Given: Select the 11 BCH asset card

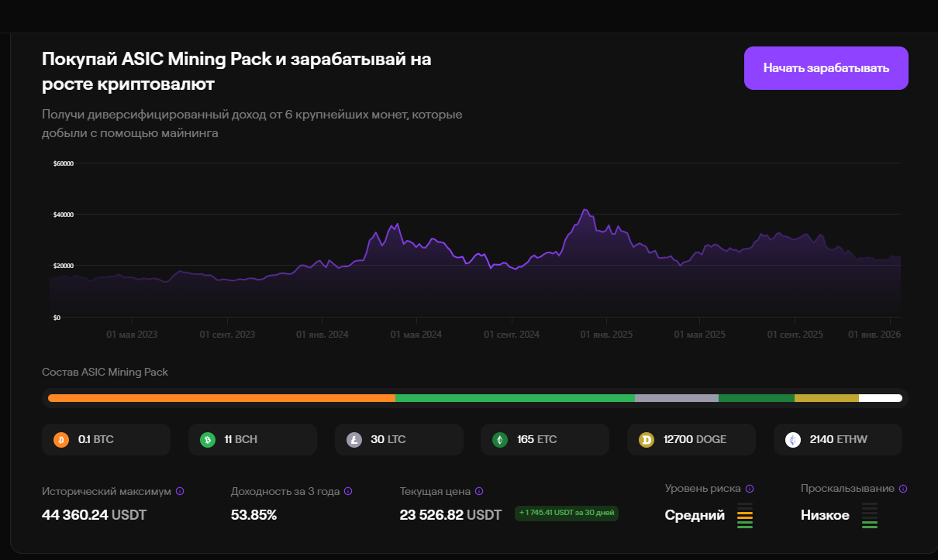Looking at the screenshot, I should click(253, 439).
